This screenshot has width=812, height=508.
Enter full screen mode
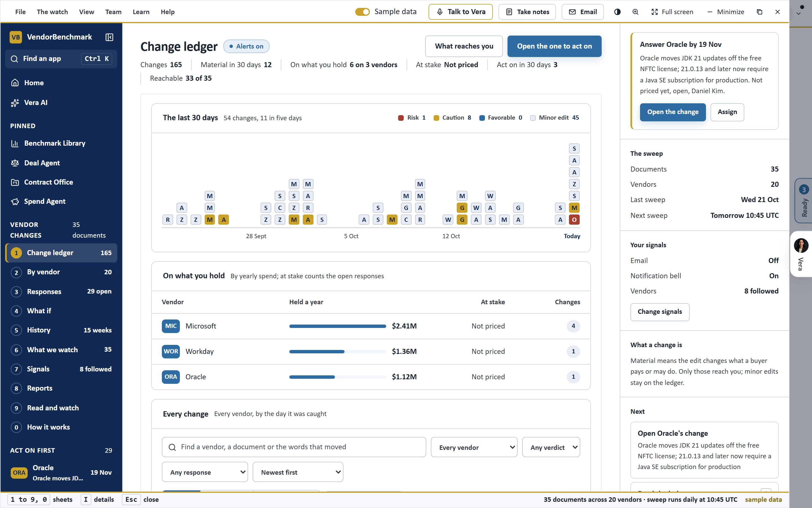point(672,12)
